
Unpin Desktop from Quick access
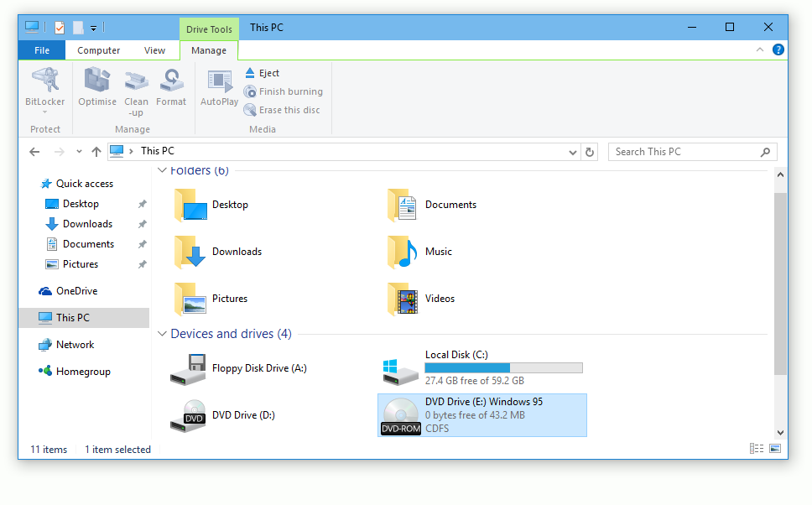pos(142,204)
